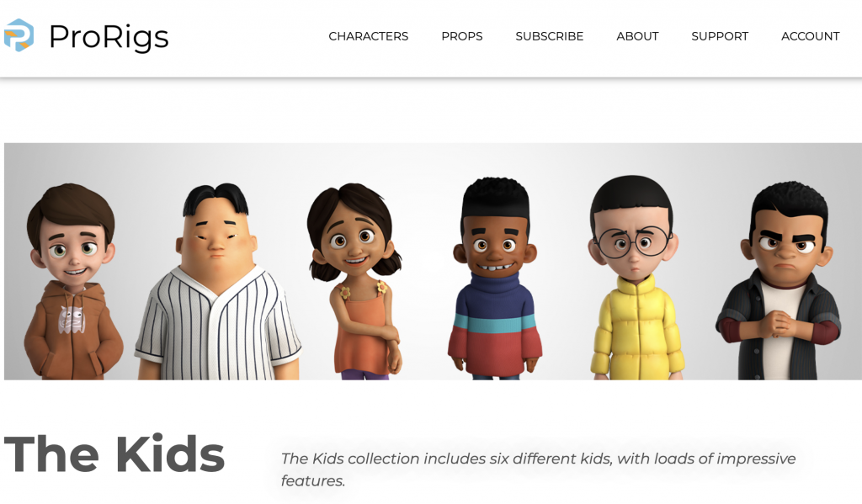The image size is (862, 504).
Task: Open the SUPPORT navigation link
Action: 720,36
